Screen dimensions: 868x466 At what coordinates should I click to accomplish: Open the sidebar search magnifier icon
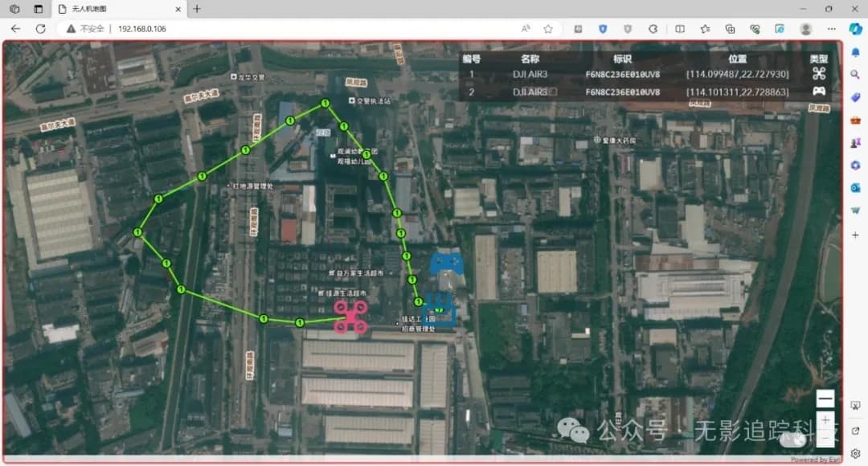tap(855, 74)
